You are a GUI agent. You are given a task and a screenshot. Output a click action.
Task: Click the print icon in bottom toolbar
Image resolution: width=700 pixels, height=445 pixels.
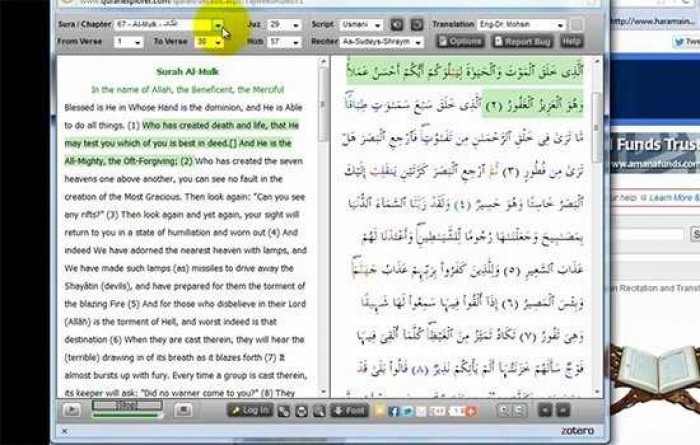click(x=301, y=411)
